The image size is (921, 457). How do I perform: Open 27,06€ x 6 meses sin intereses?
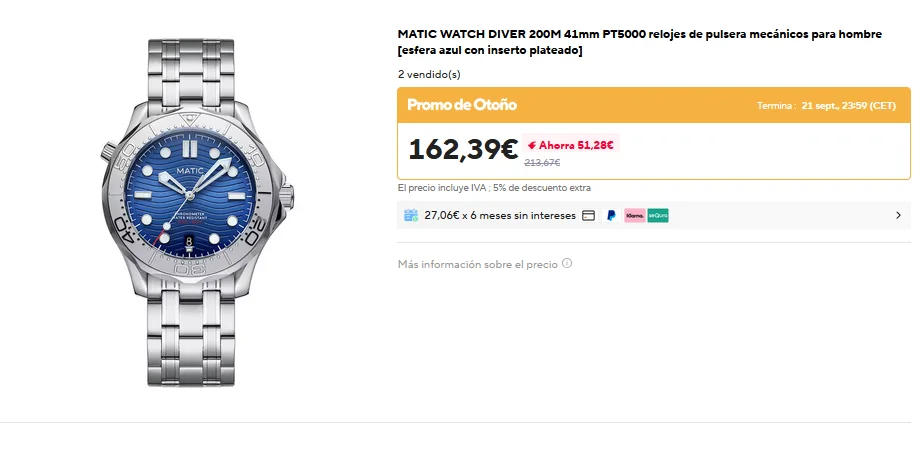[x=500, y=216]
